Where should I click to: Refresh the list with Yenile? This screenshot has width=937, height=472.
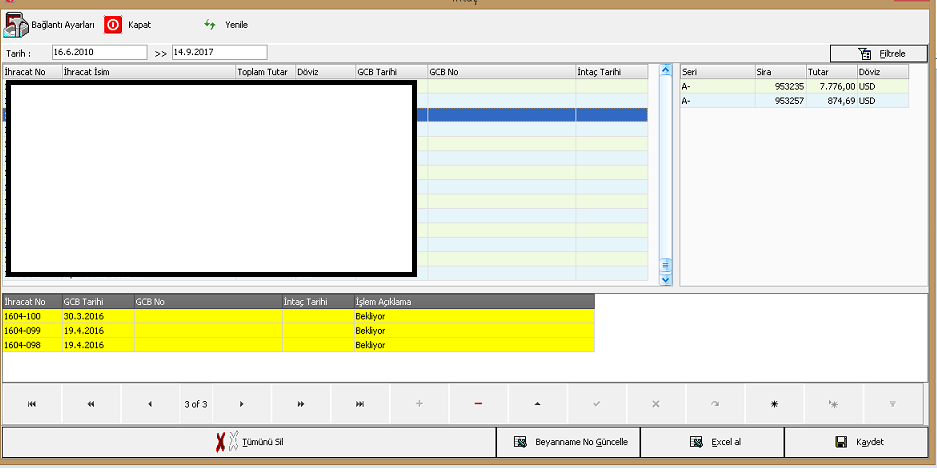(x=226, y=25)
